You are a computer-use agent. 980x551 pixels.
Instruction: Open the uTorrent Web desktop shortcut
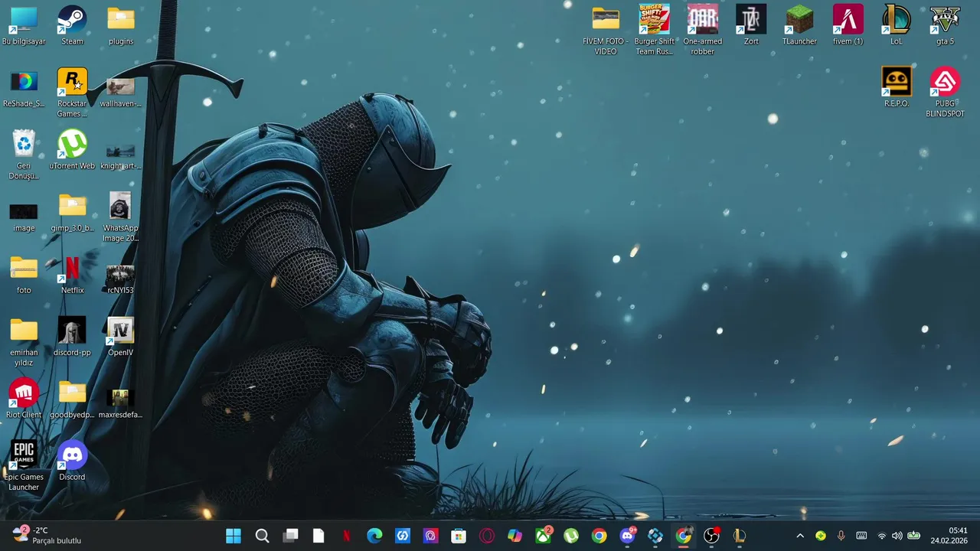(72, 150)
